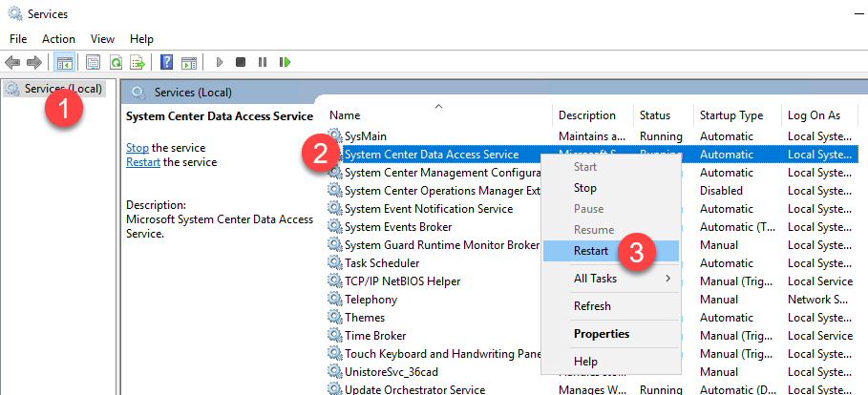Viewport: 868px width, 395px height.
Task: Click the gear icon beside Time Broker
Action: tap(335, 336)
